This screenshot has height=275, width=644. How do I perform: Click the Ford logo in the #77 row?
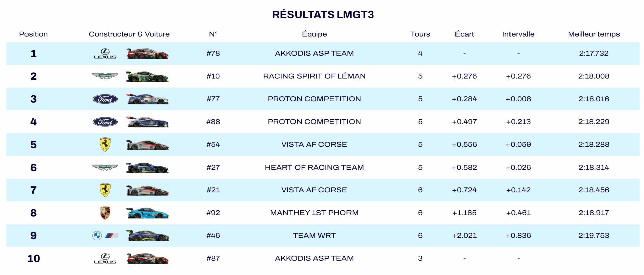[105, 99]
